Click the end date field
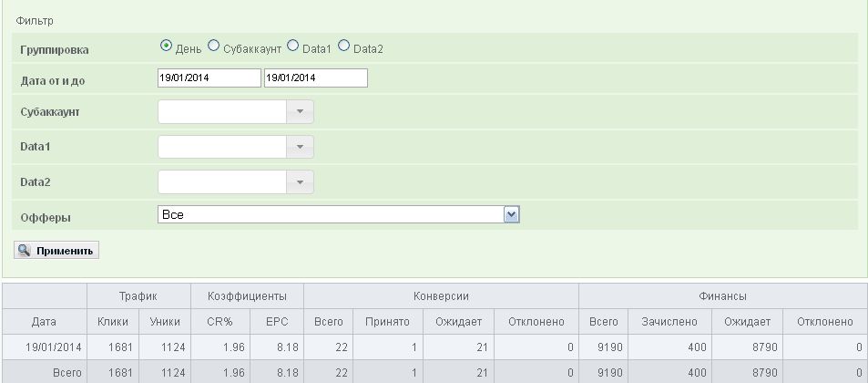 (x=315, y=78)
